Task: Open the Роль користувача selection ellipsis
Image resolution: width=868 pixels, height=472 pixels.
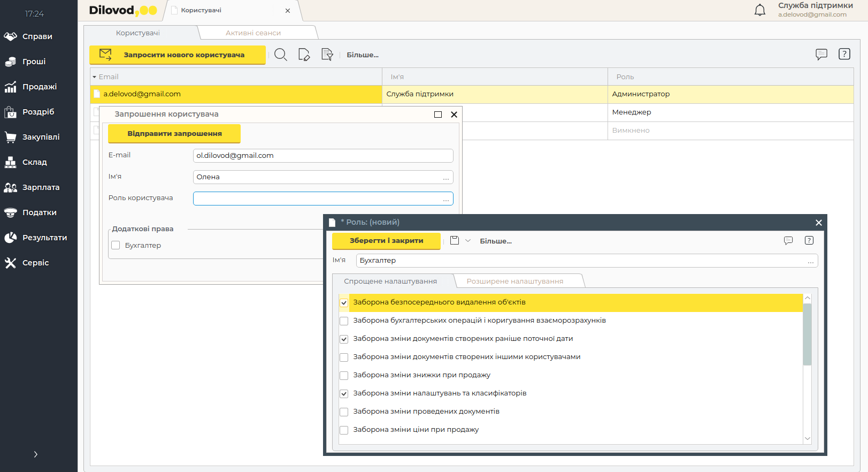Action: [446, 199]
